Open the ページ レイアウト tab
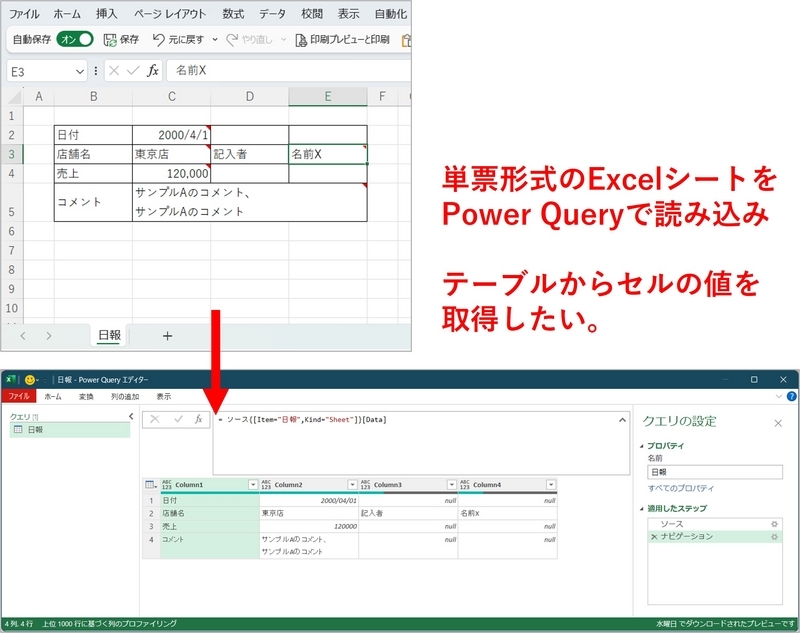 point(170,14)
